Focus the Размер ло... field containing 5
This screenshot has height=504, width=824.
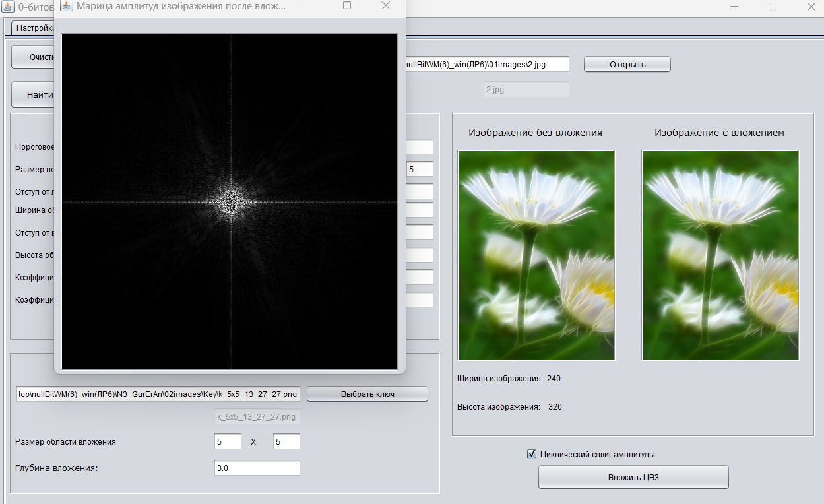420,169
